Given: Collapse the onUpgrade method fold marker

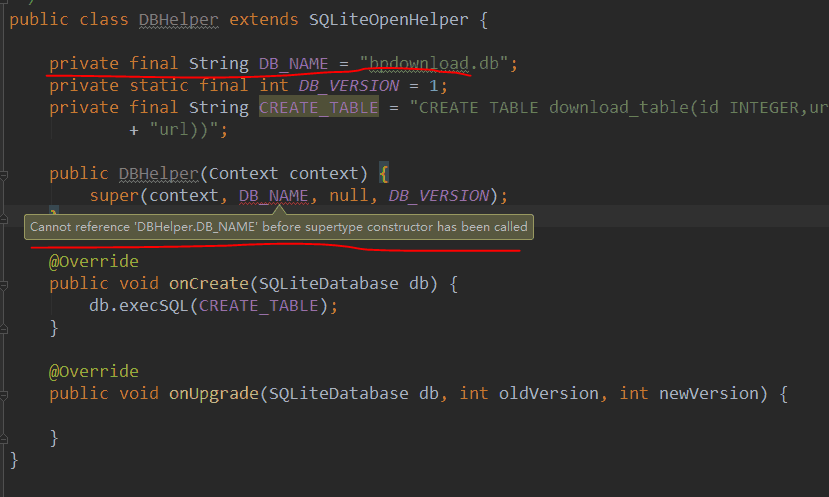Looking at the screenshot, I should pos(4,395).
